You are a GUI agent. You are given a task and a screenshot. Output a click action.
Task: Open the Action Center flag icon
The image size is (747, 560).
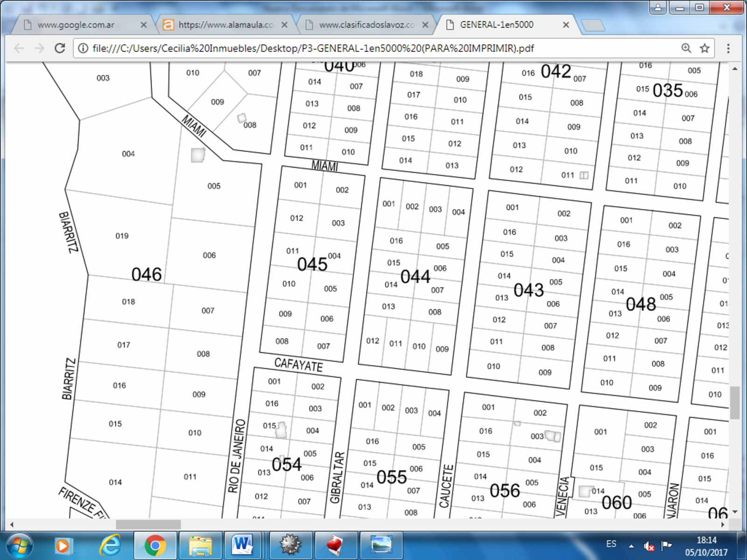click(666, 545)
